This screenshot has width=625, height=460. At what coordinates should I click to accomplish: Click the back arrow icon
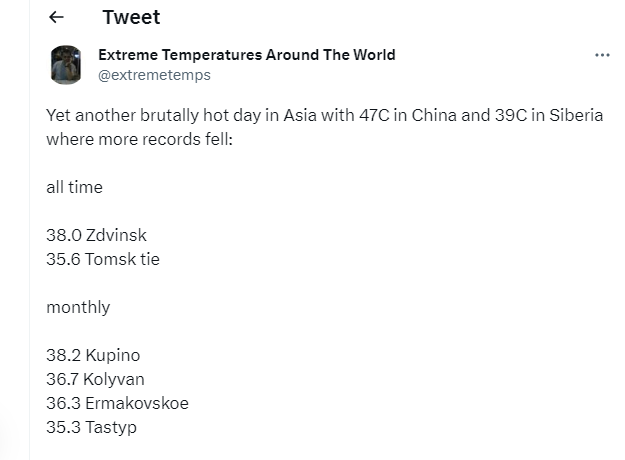(56, 17)
